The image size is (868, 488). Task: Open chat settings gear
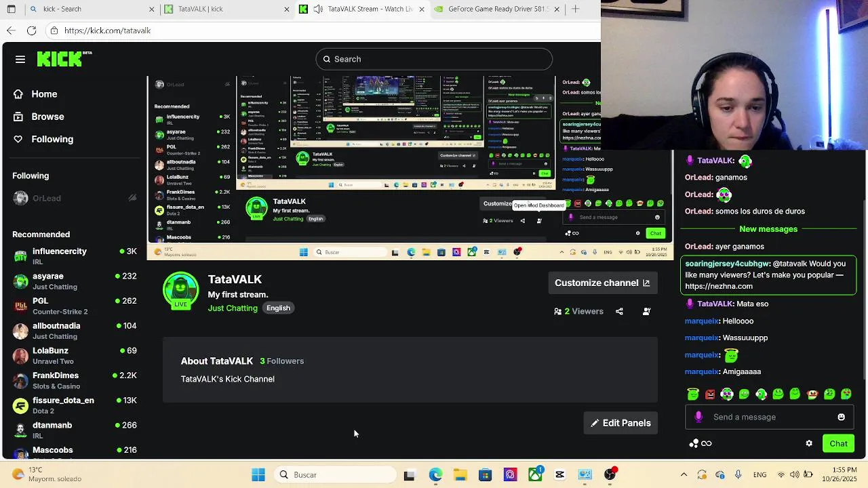(x=809, y=443)
